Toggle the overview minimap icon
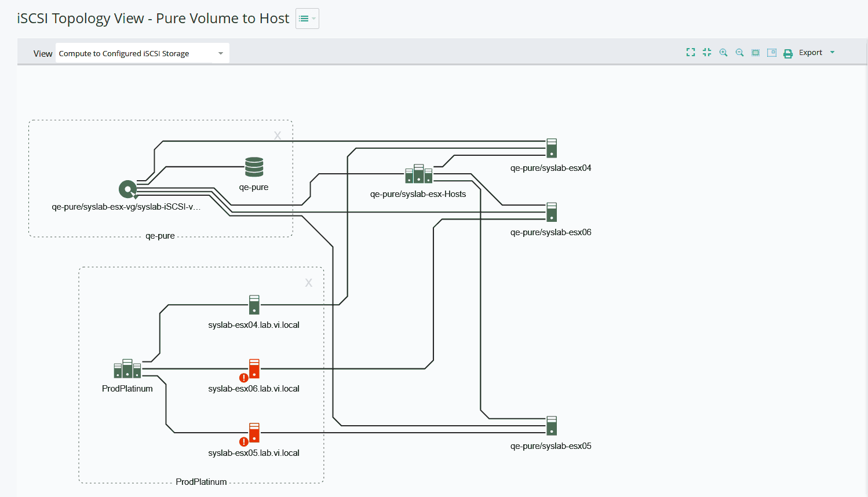 coord(772,52)
